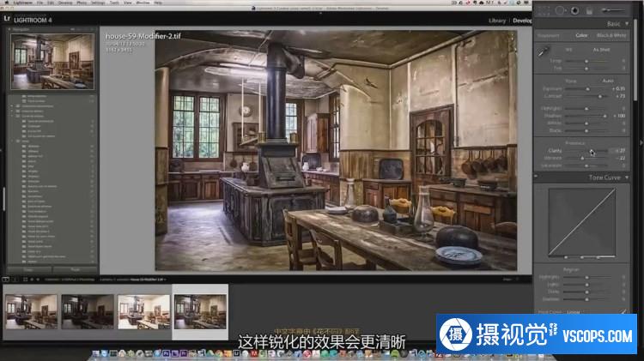This screenshot has width=644, height=361.
Task: Pick the White Balance Selector eyedropper
Action: 544,52
